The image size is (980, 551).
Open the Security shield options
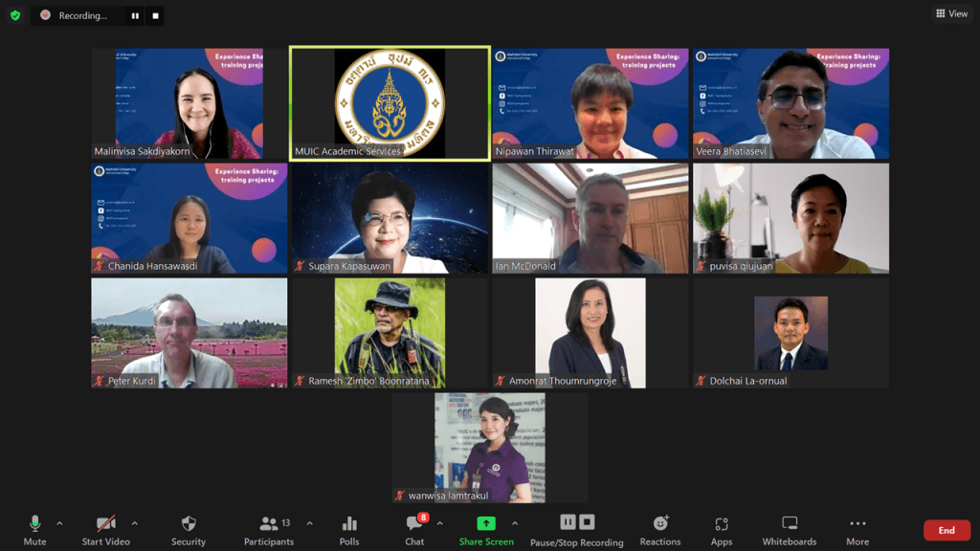click(x=189, y=529)
